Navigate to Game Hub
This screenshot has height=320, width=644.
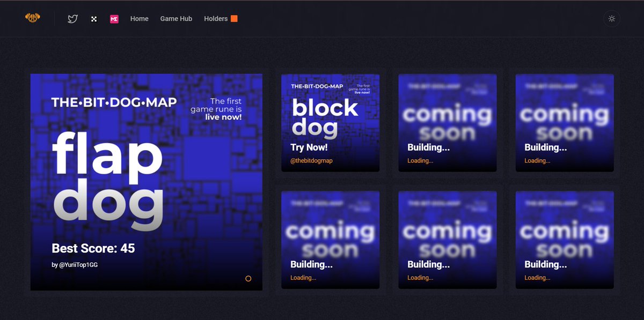point(176,18)
